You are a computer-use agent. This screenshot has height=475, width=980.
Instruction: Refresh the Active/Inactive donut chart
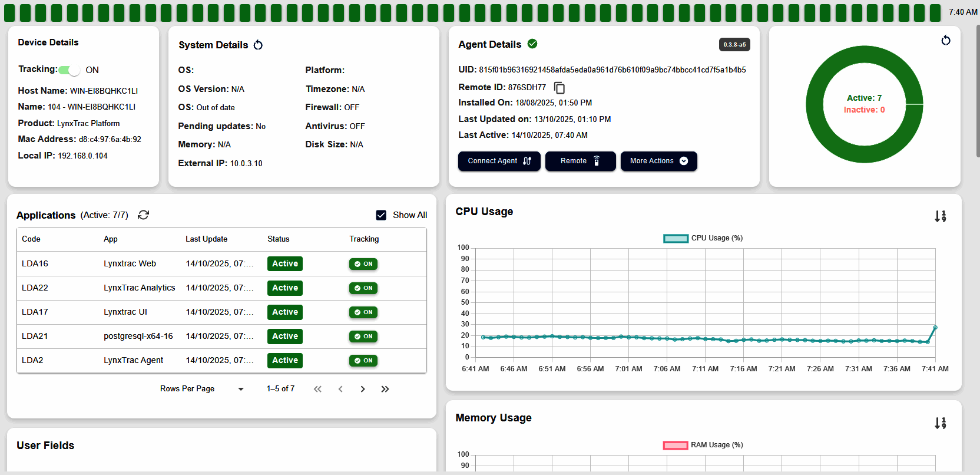pyautogui.click(x=945, y=41)
